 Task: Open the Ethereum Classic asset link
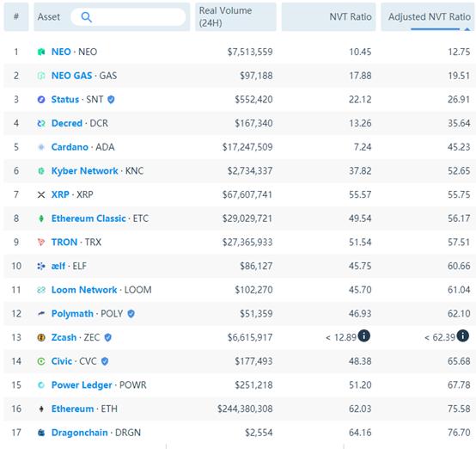[88, 218]
